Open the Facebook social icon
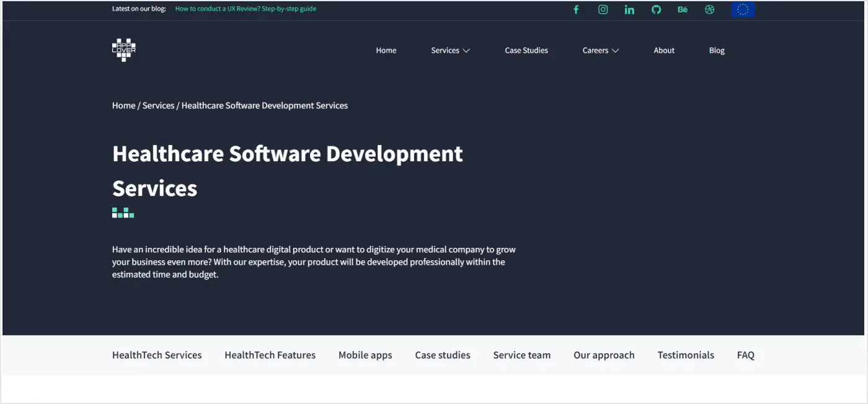The height and width of the screenshot is (404, 868). click(x=576, y=9)
